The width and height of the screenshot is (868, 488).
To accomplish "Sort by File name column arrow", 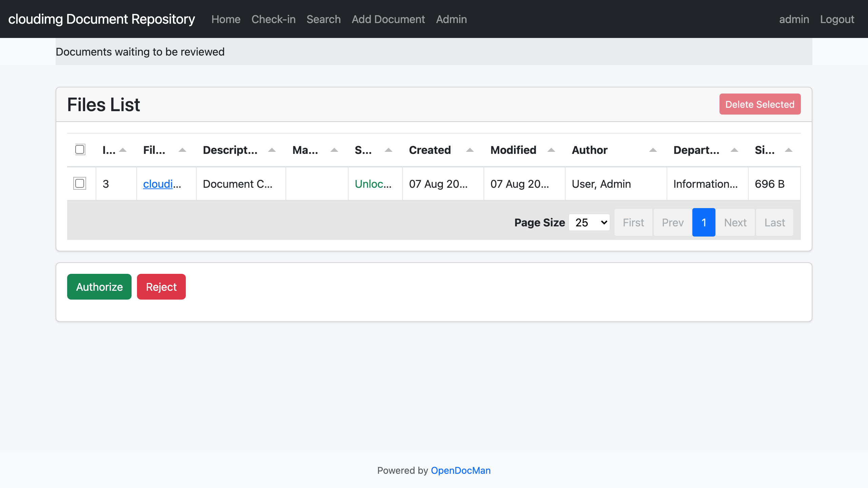I will point(182,150).
